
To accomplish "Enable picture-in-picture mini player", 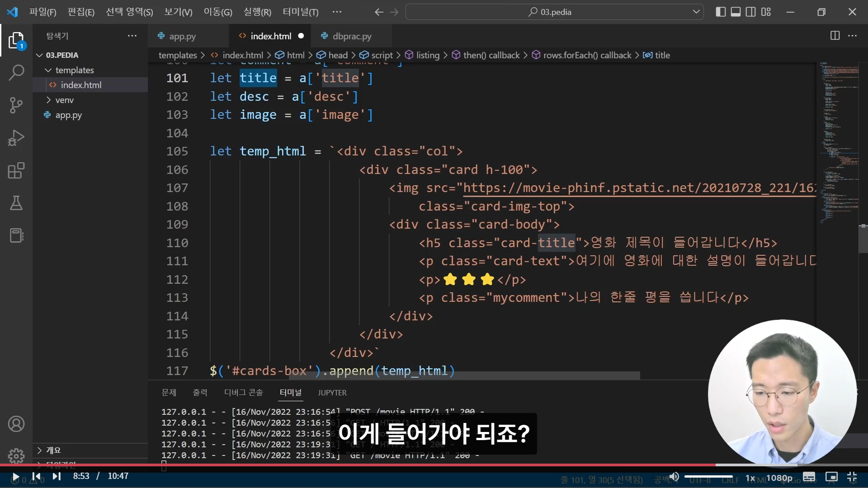I will click(831, 477).
